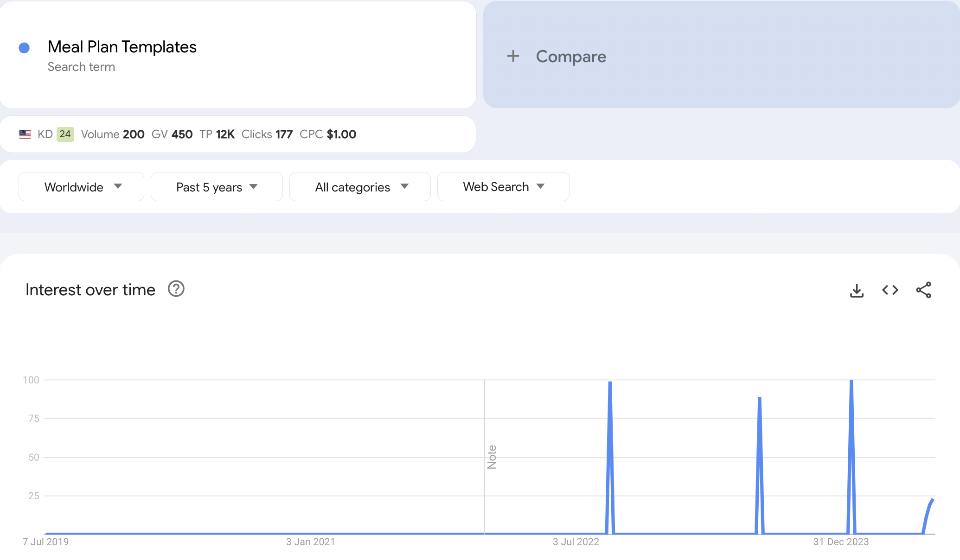
Task: Open the embed code icon
Action: pyautogui.click(x=890, y=290)
